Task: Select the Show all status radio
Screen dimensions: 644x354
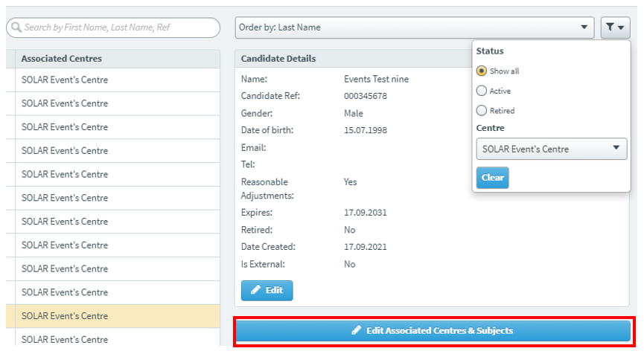Action: tap(482, 71)
